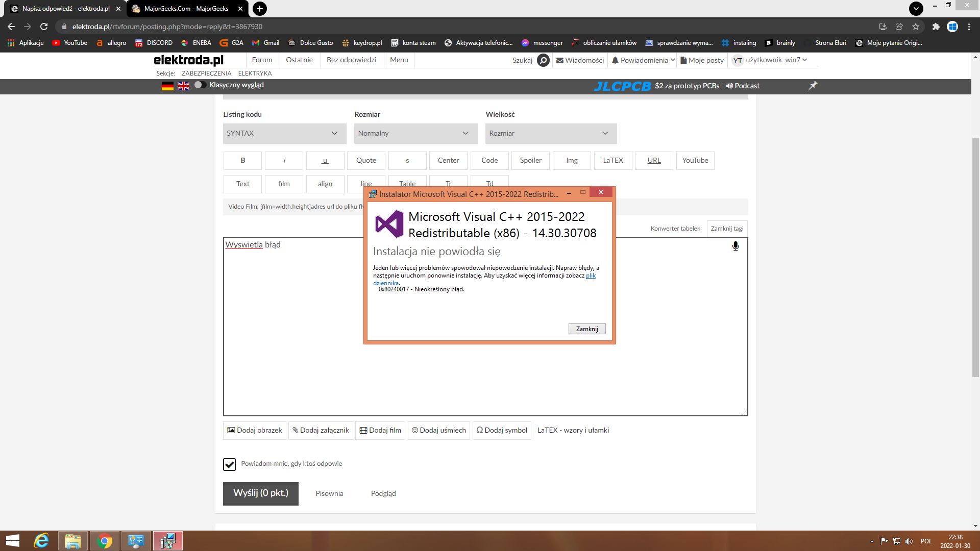Toggle the Klasyczny wygląd switch
The width and height of the screenshot is (980, 551).
tap(200, 85)
